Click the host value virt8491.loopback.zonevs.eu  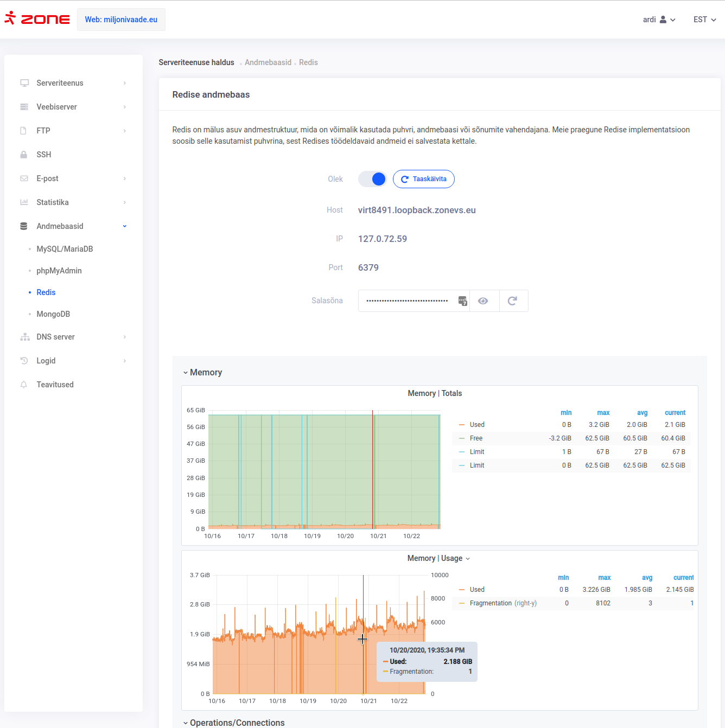click(x=417, y=210)
